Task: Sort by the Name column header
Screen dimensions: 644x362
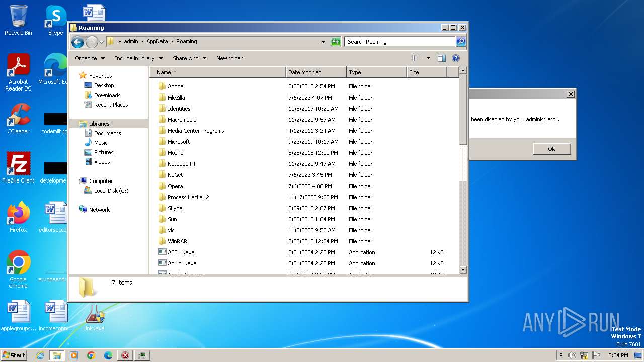Action: pyautogui.click(x=218, y=72)
